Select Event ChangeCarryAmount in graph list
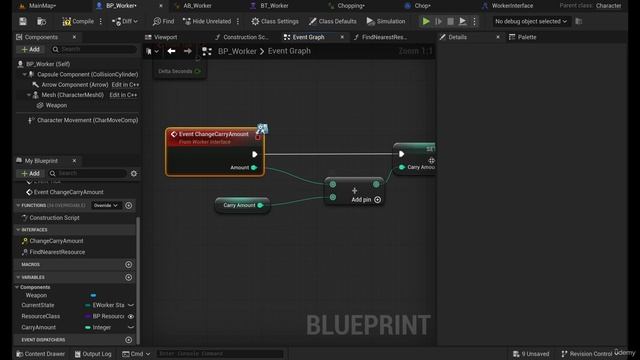Viewport: 640px width, 360px height. (x=68, y=192)
